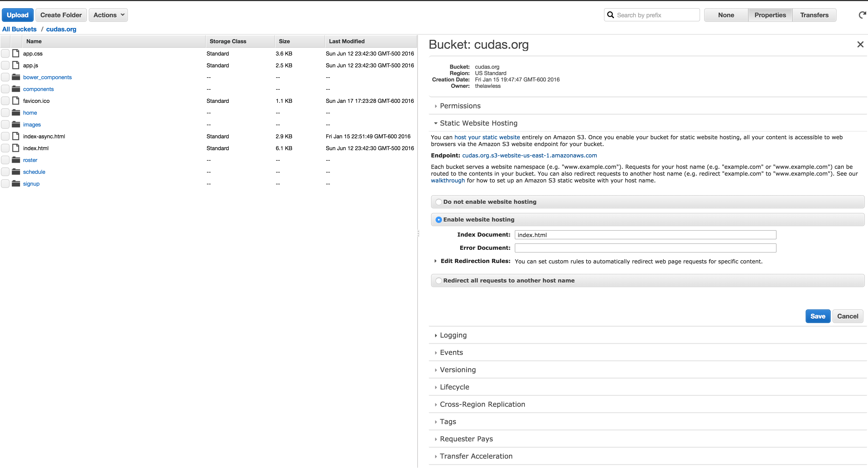This screenshot has height=470, width=868.
Task: Expand the Requester Pays section
Action: (x=466, y=439)
